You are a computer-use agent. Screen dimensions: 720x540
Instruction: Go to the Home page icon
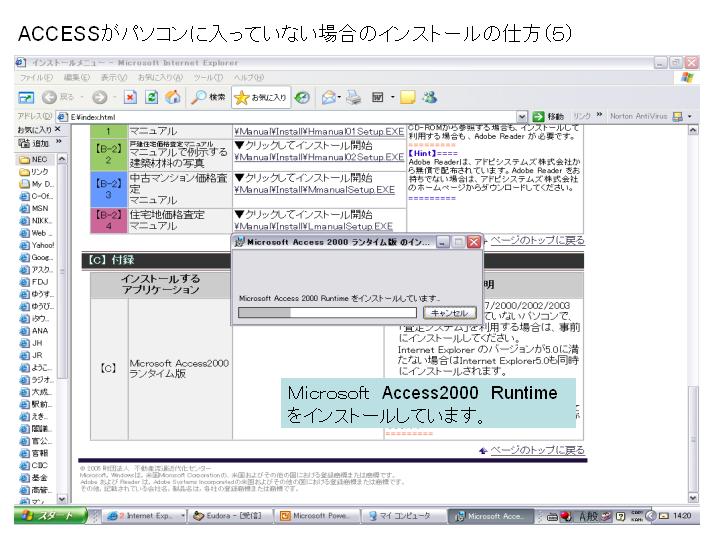point(173,97)
